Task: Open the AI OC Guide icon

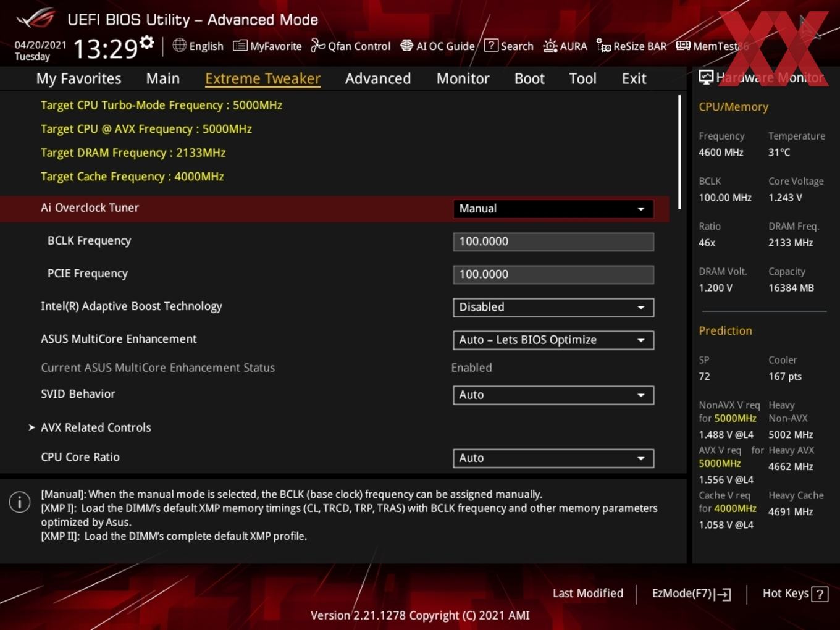Action: [x=406, y=45]
